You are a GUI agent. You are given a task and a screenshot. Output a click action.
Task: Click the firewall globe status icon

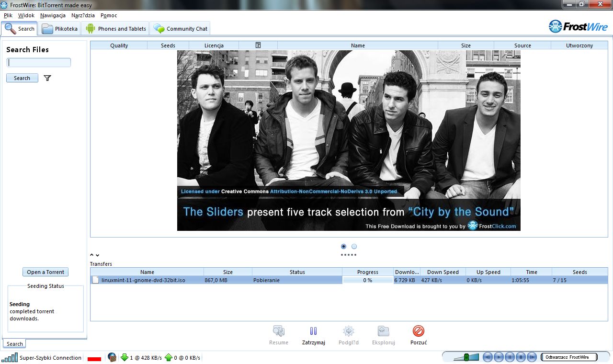pos(112,357)
